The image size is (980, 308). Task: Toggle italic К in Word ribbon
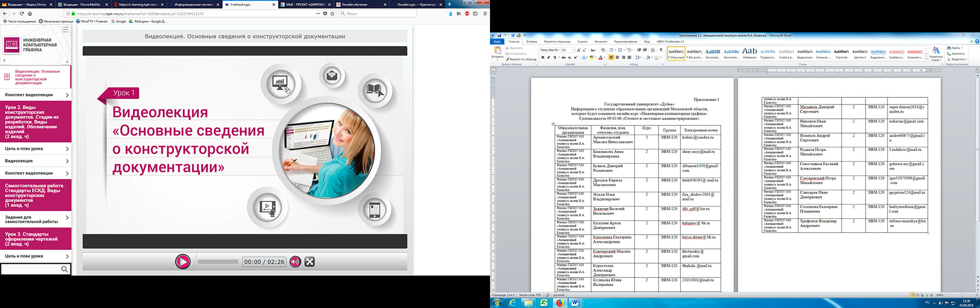[x=549, y=57]
